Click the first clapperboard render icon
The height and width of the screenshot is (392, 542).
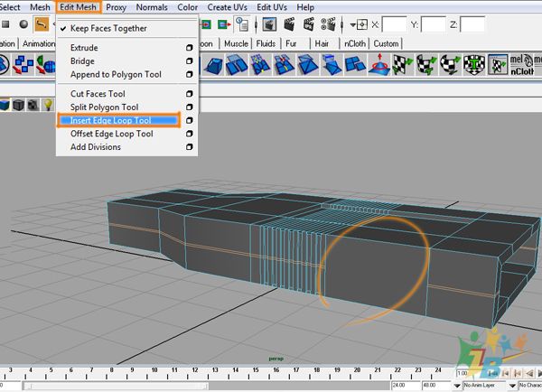pos(289,24)
